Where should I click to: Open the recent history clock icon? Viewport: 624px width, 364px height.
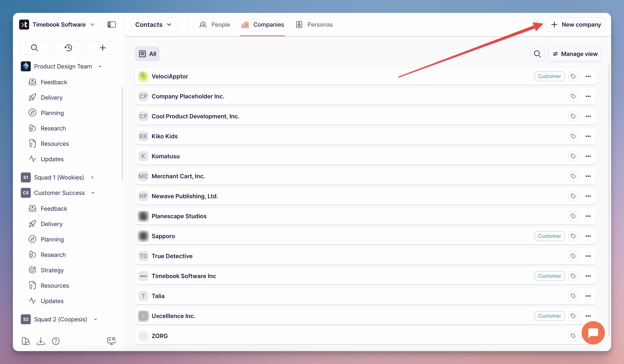pos(68,48)
